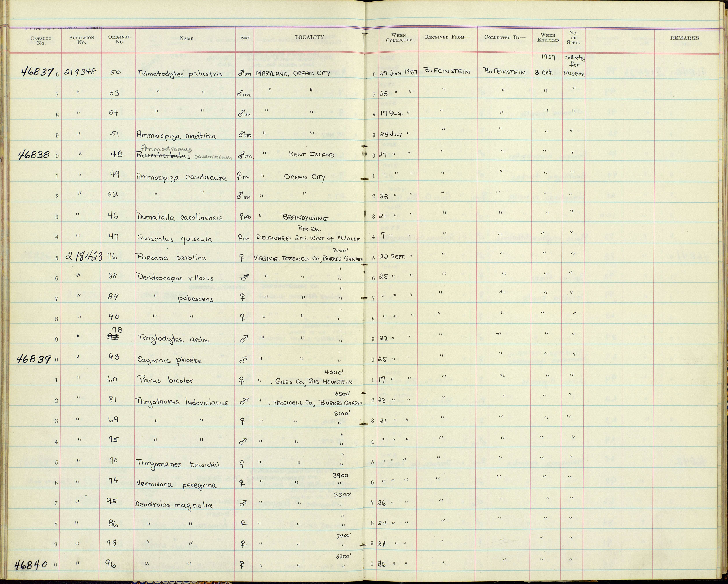
Task: Click the 'Received From—' column header
Action: pos(447,37)
